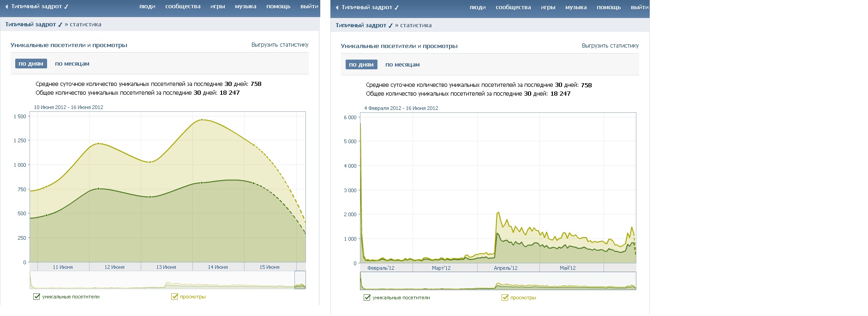The width and height of the screenshot is (868, 316).
Task: Click the "6 000" value on the right chart axis
Action: tap(350, 117)
